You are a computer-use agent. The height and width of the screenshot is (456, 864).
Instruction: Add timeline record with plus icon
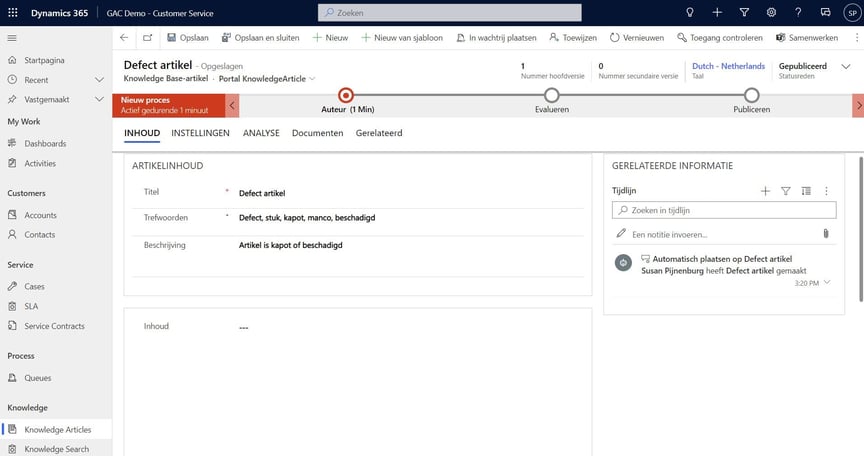point(765,191)
